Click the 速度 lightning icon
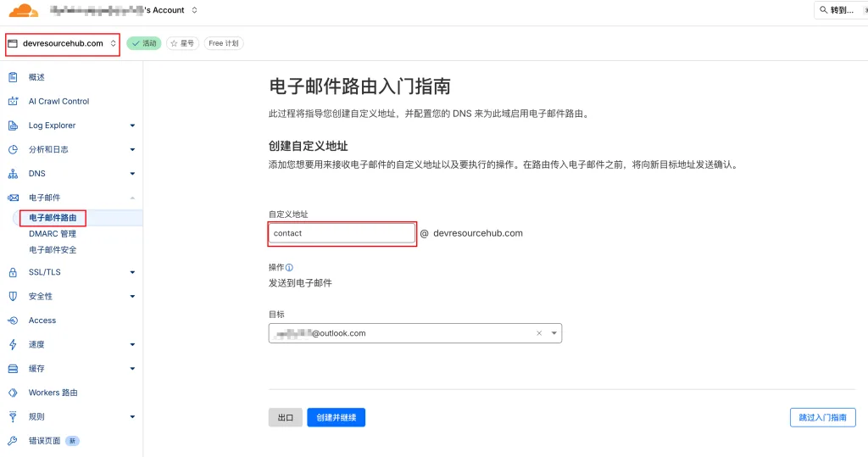Viewport: 868px width, 457px height. 13,344
